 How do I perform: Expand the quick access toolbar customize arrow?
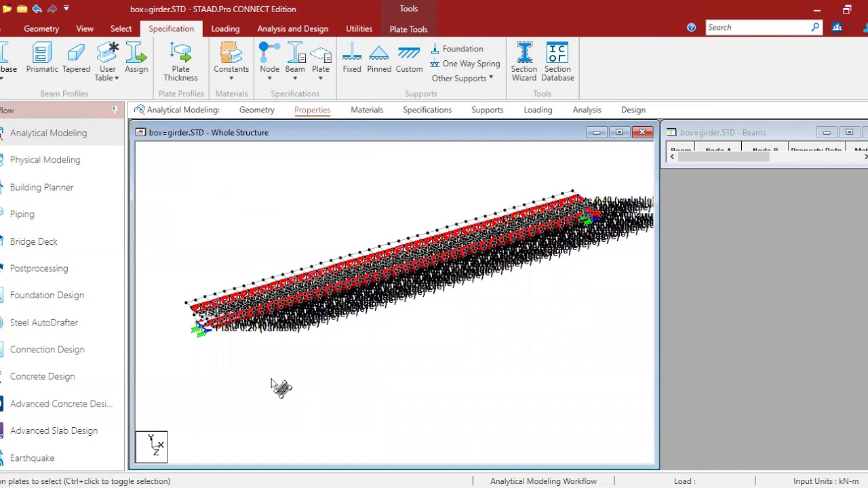[x=66, y=9]
